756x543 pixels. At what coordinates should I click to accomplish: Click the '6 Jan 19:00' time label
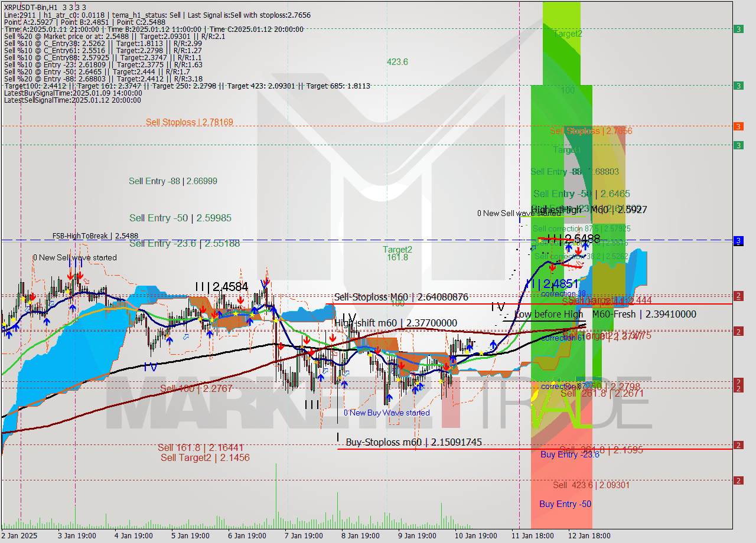tap(247, 536)
